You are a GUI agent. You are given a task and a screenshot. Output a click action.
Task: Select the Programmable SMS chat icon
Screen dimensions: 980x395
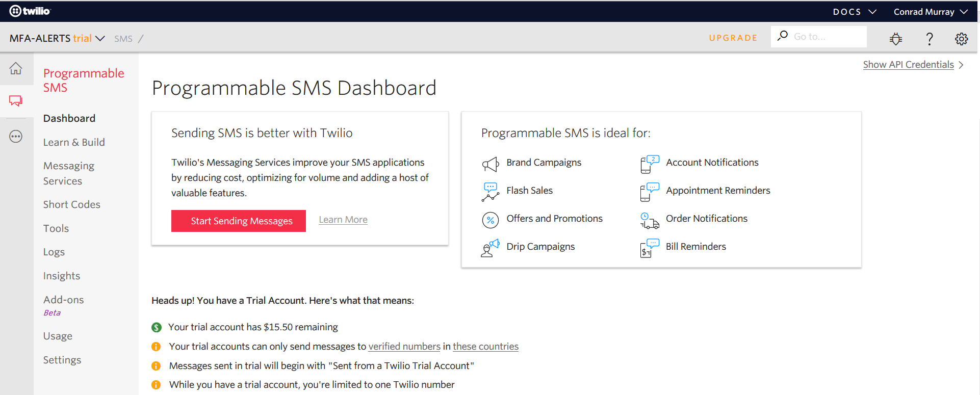pyautogui.click(x=16, y=101)
